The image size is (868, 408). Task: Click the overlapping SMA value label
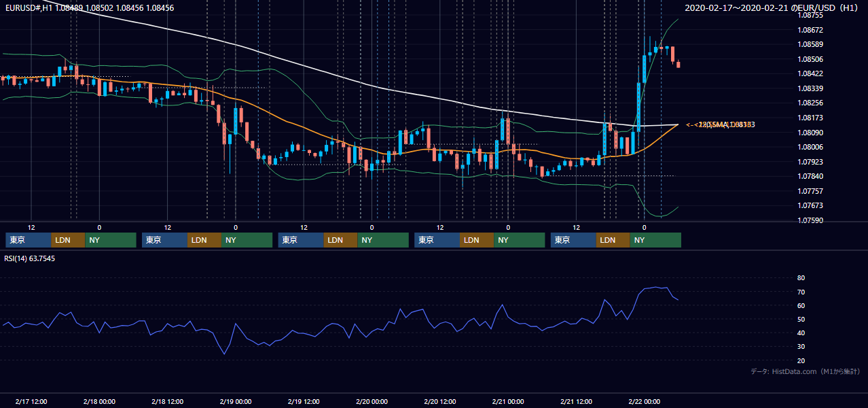[721, 124]
